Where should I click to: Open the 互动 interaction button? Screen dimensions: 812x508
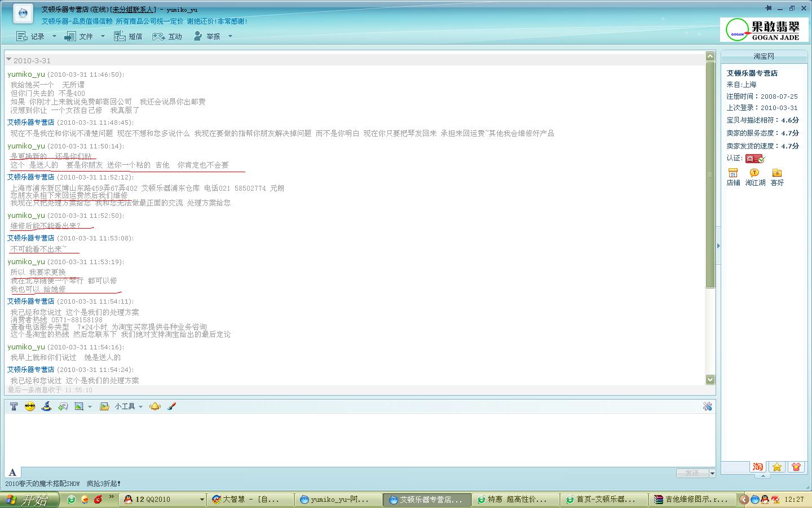(168, 36)
